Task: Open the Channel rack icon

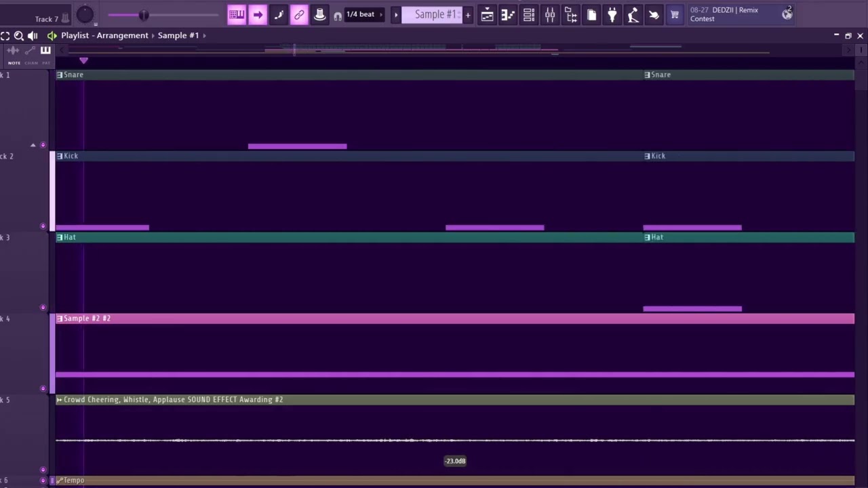Action: tap(529, 14)
